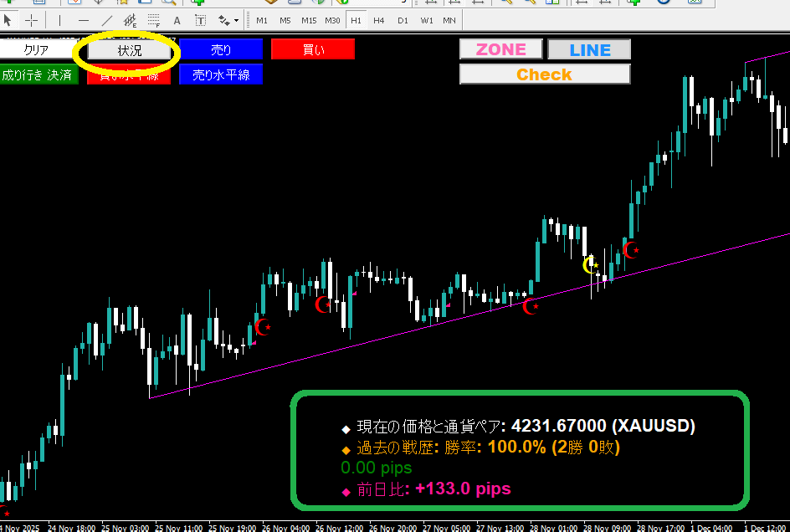Image resolution: width=790 pixels, height=532 pixels.
Task: Set timeframe to D1 daily
Action: point(403,20)
